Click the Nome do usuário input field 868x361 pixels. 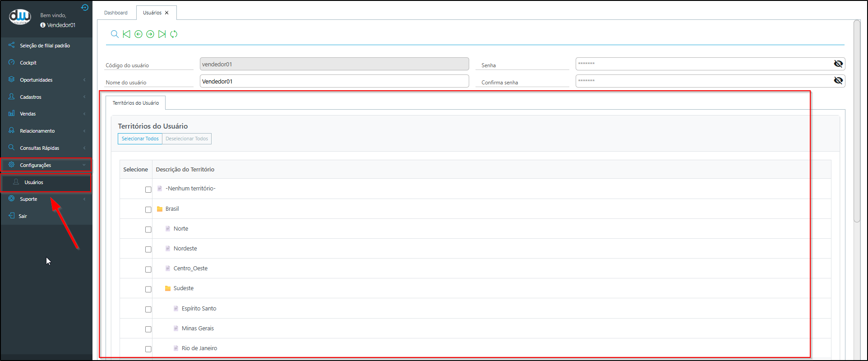pos(334,81)
